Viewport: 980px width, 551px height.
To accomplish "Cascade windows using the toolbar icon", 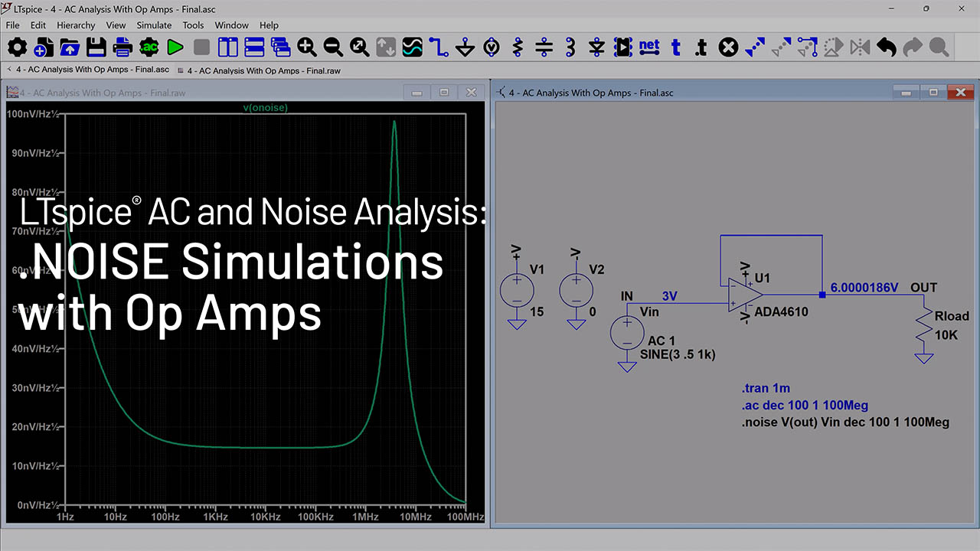I will [x=281, y=47].
